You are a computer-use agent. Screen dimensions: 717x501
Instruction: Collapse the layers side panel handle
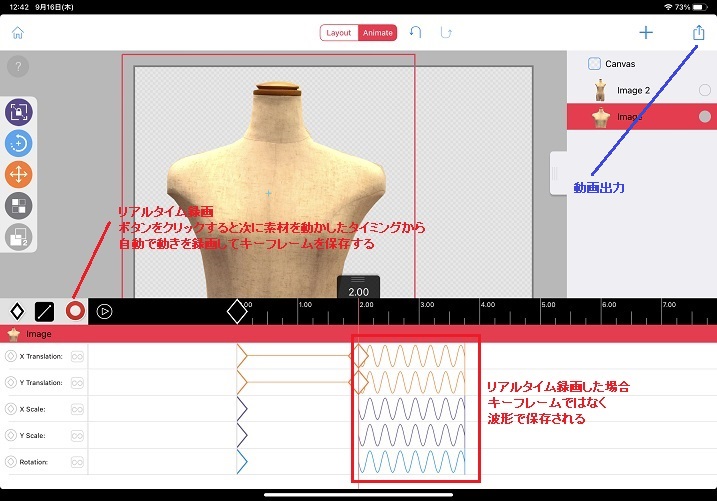pyautogui.click(x=556, y=178)
